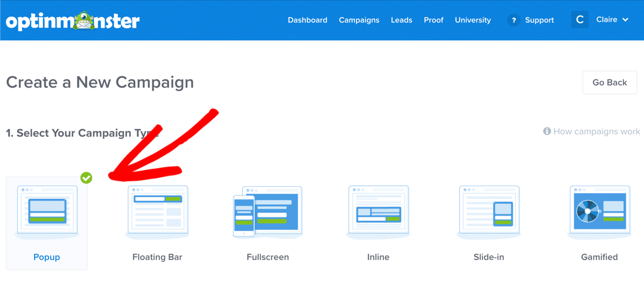This screenshot has height=290, width=644.
Task: Click the Fullscreen label
Action: [x=268, y=258]
